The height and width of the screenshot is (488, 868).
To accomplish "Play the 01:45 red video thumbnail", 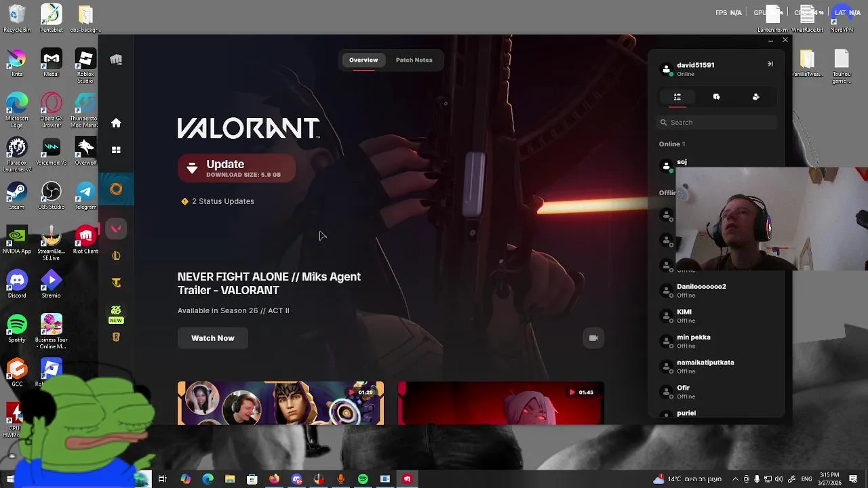I will pos(501,403).
